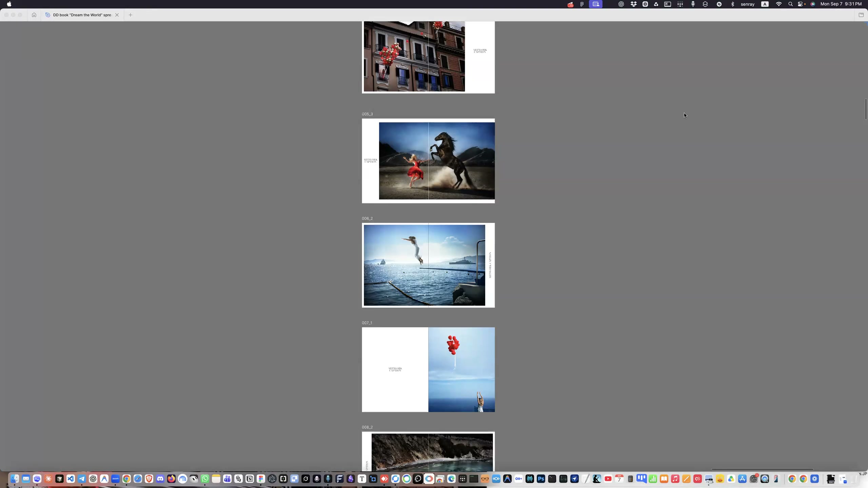Open the 007_1 red balloons spread
This screenshot has height=488, width=868.
(x=428, y=370)
